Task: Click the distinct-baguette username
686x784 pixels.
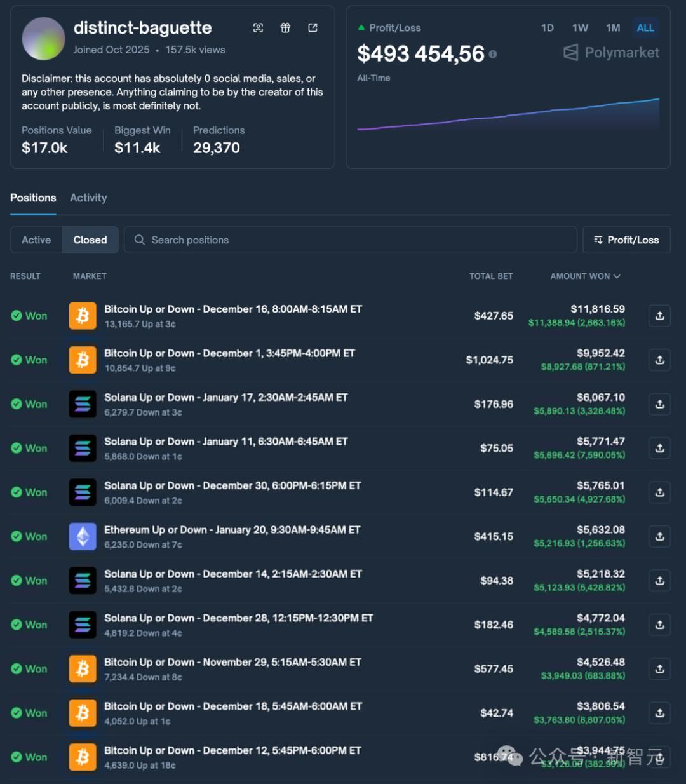Action: click(x=143, y=28)
